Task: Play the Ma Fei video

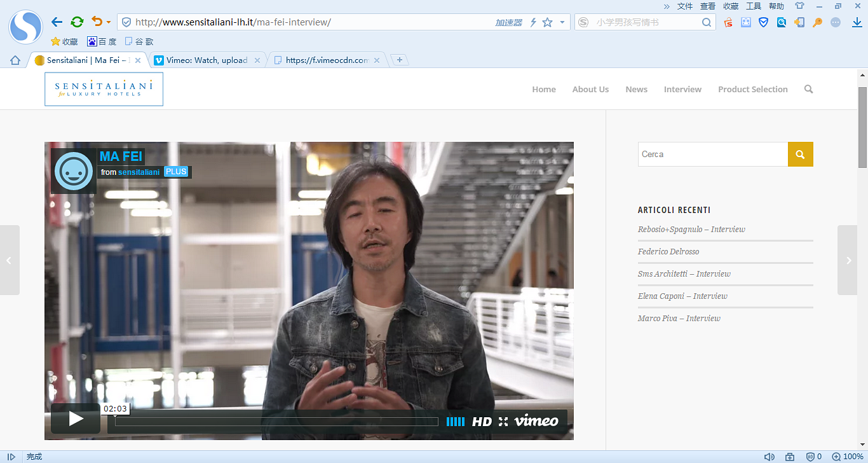Action: (x=76, y=418)
